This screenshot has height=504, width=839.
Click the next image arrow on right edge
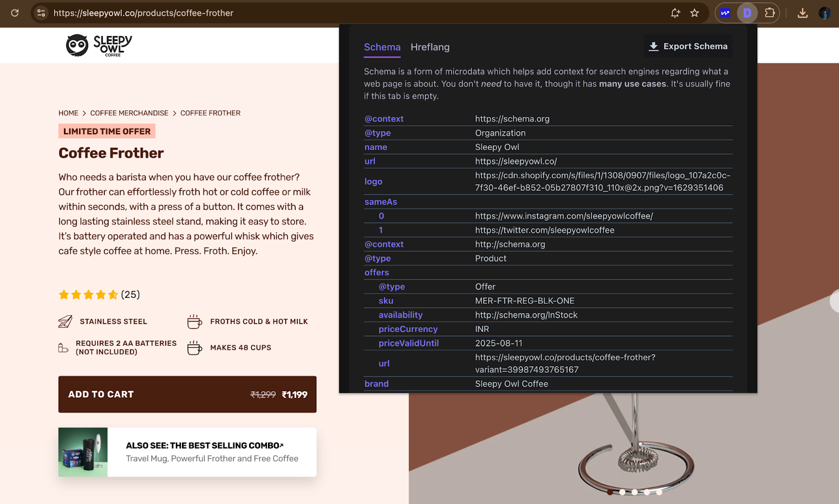[835, 302]
